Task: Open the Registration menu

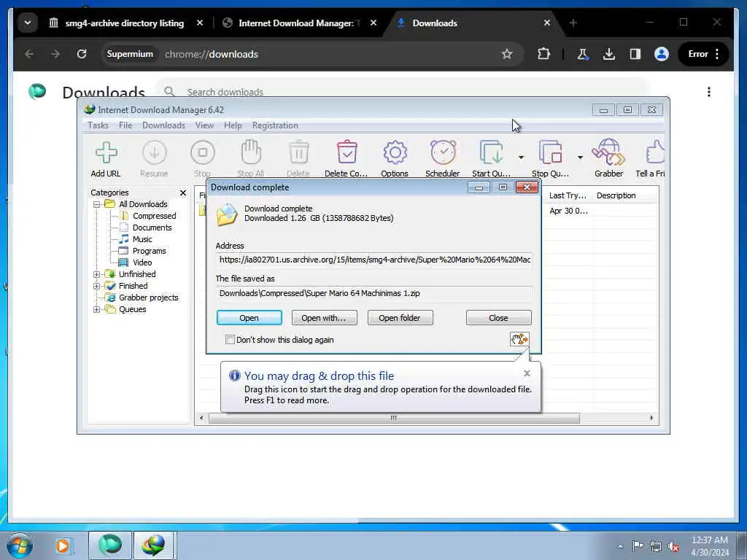Action: [275, 125]
